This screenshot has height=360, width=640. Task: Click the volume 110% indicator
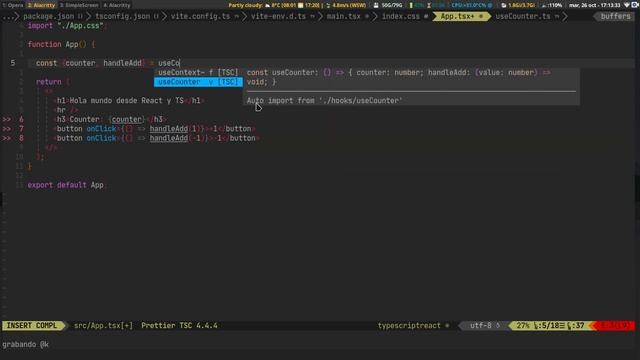[552, 5]
